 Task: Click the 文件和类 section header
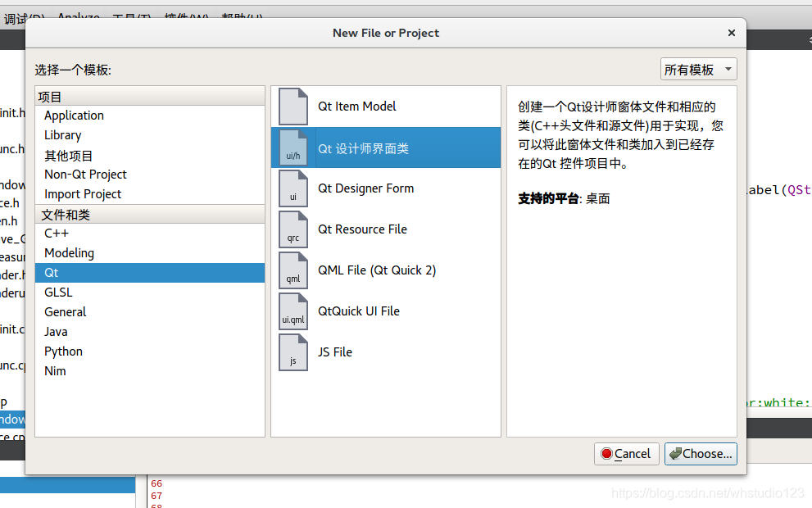[x=150, y=215]
